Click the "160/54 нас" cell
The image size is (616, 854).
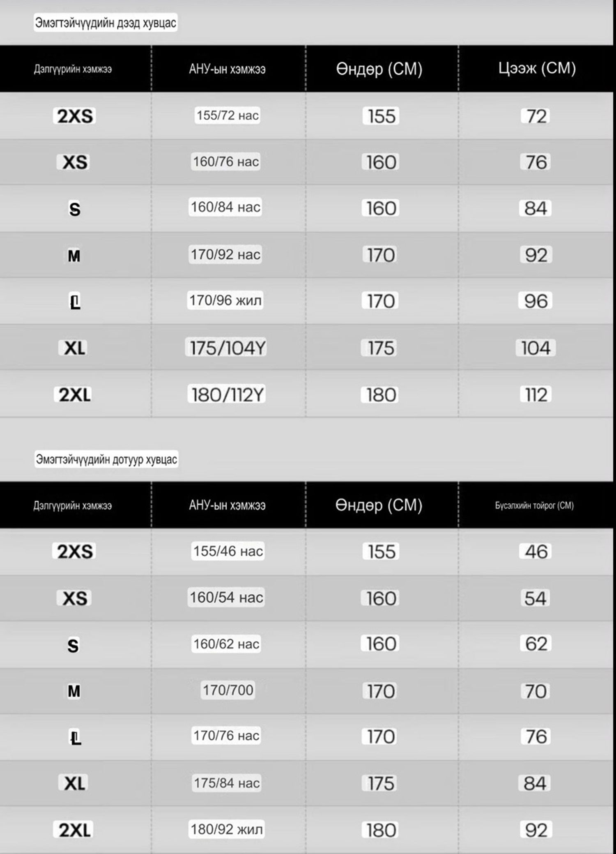click(x=226, y=598)
